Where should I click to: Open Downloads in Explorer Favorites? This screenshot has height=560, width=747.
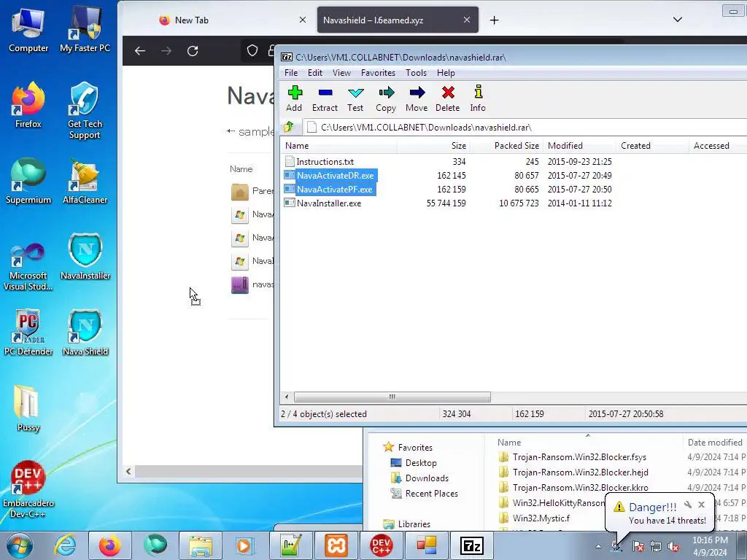click(427, 478)
